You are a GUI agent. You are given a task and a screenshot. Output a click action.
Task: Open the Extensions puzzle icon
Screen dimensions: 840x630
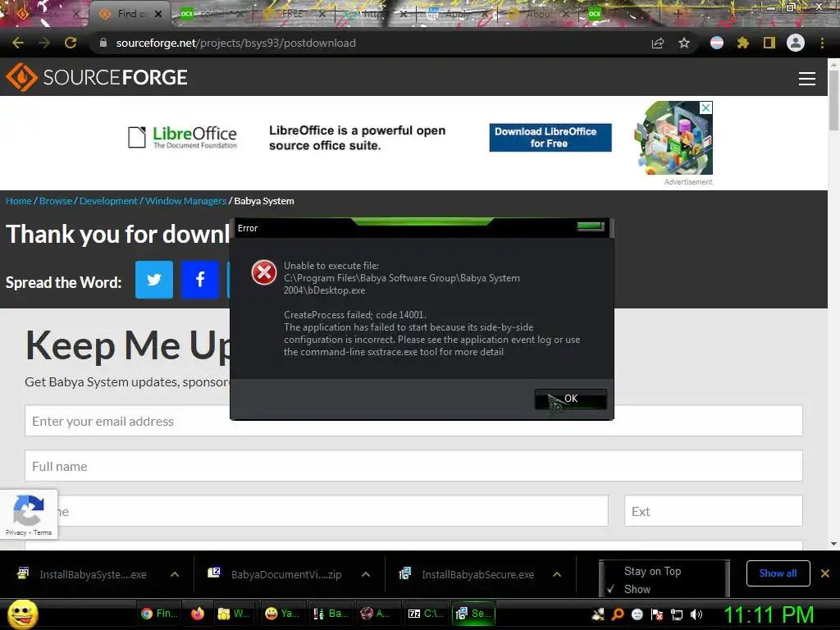(743, 43)
